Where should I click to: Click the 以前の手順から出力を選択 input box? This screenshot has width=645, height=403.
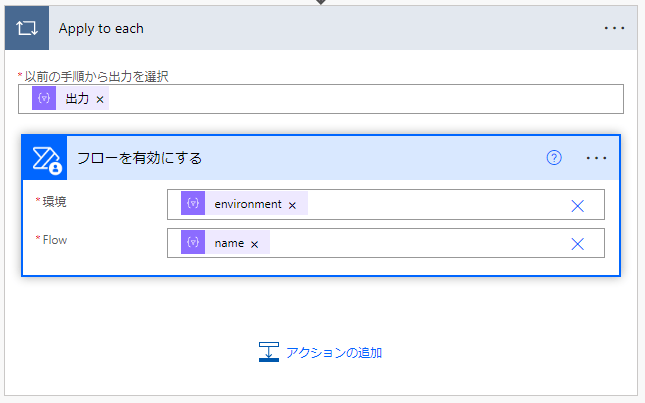click(360, 99)
